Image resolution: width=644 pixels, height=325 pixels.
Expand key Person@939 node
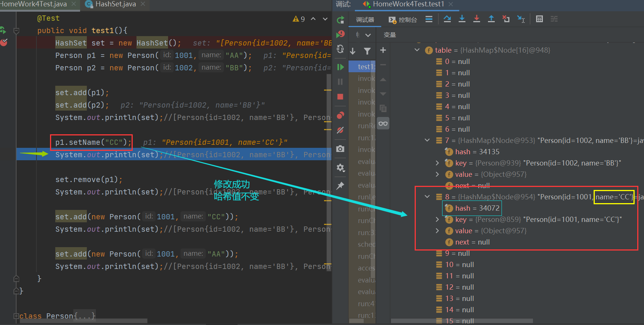pos(437,163)
